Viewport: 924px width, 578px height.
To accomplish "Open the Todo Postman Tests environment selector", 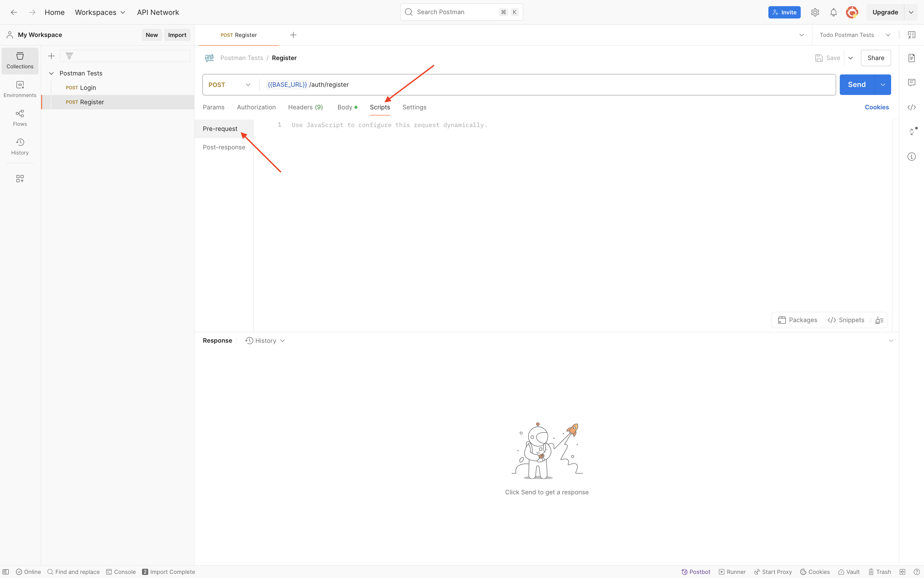I will coord(855,35).
